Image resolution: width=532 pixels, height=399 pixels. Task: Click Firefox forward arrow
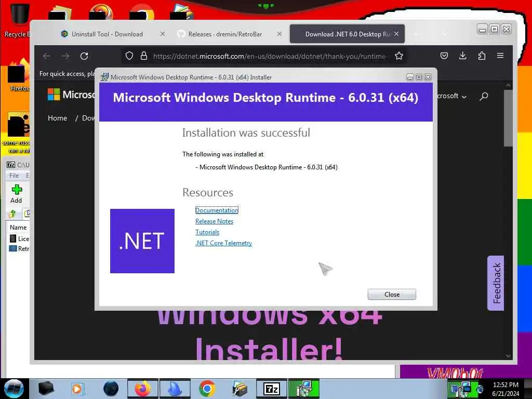(x=65, y=56)
